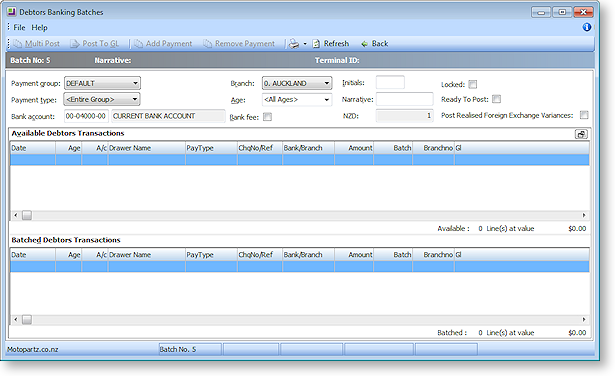Click the printer icon in the toolbar
Image resolution: width=615 pixels, height=376 pixels.
[294, 44]
